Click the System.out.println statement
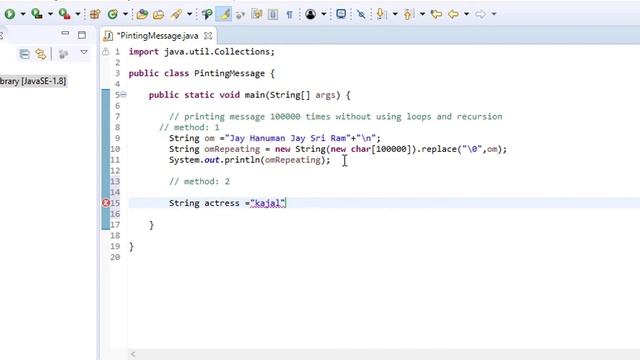 [249, 160]
